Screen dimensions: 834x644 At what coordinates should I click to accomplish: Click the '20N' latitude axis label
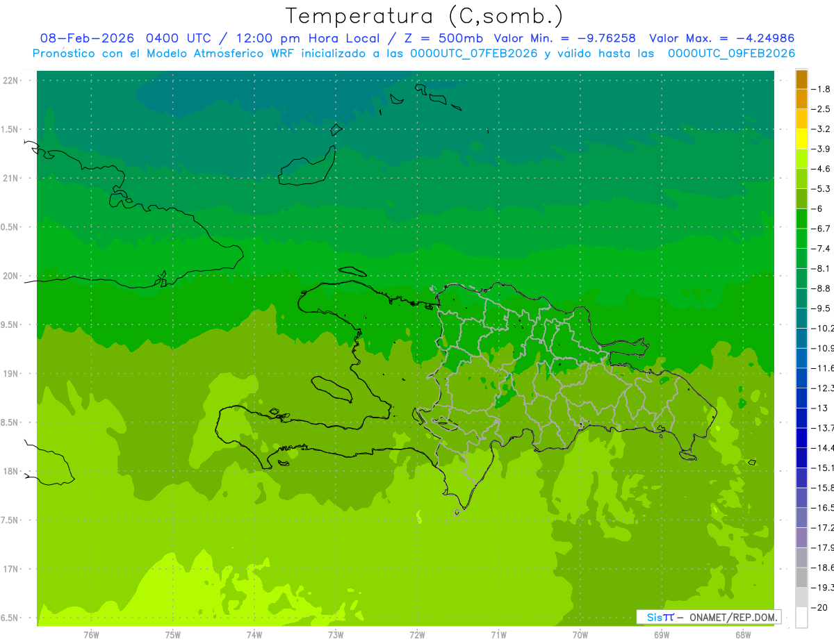point(11,276)
